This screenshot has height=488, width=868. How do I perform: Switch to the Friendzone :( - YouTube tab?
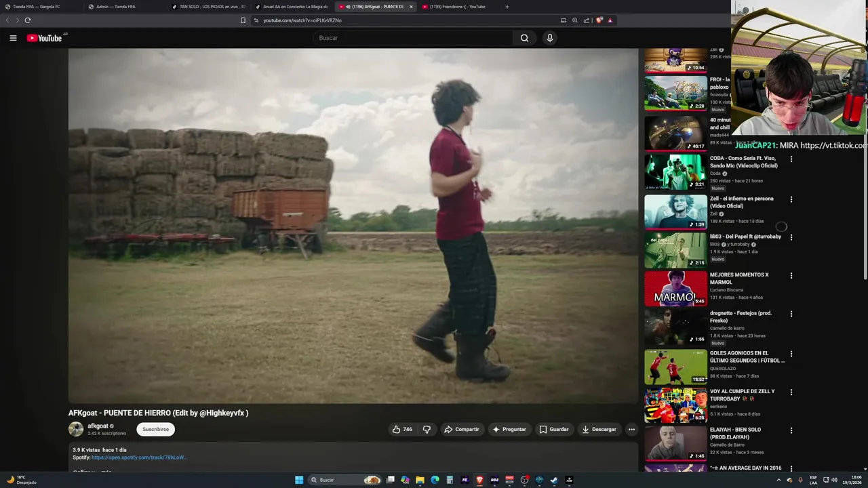pyautogui.click(x=458, y=7)
